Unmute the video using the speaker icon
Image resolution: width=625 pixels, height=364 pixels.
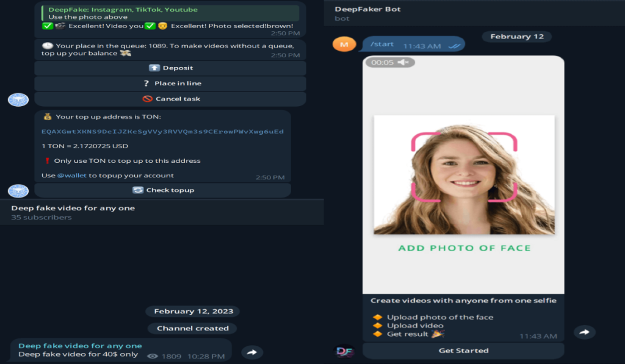tap(403, 62)
